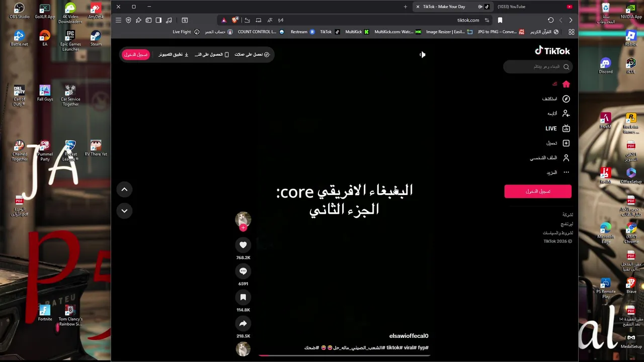Save the video with the bookmark icon

(x=243, y=297)
